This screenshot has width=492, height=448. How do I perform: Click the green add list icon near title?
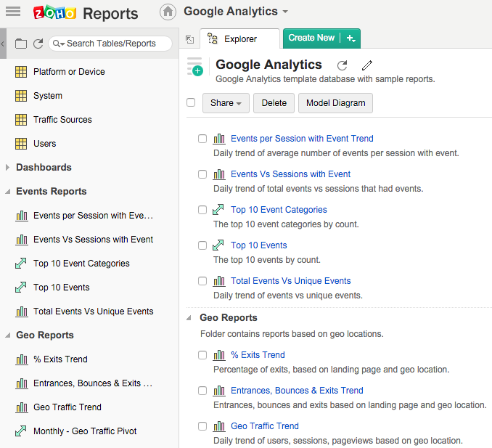[x=194, y=66]
